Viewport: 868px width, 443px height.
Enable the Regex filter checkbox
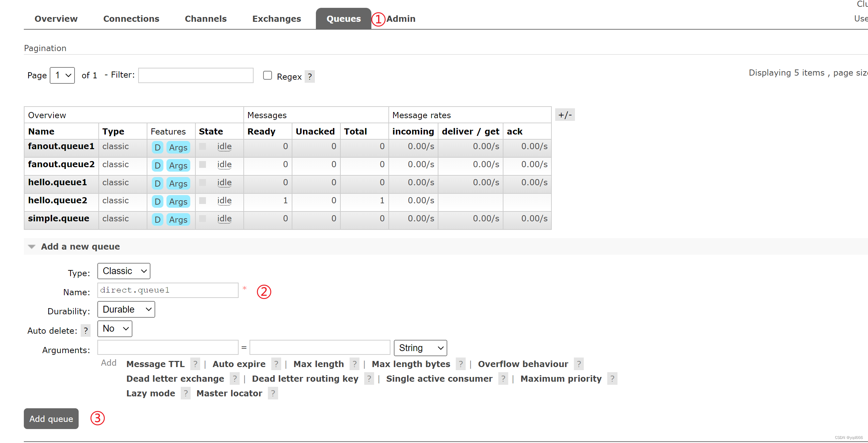click(268, 75)
